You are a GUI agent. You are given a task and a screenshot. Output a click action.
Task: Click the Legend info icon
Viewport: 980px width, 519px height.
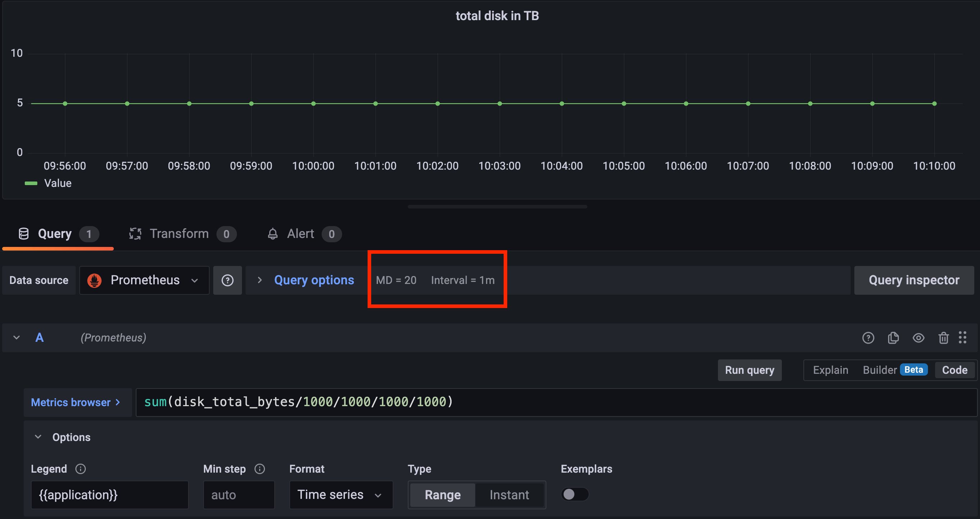pos(80,469)
